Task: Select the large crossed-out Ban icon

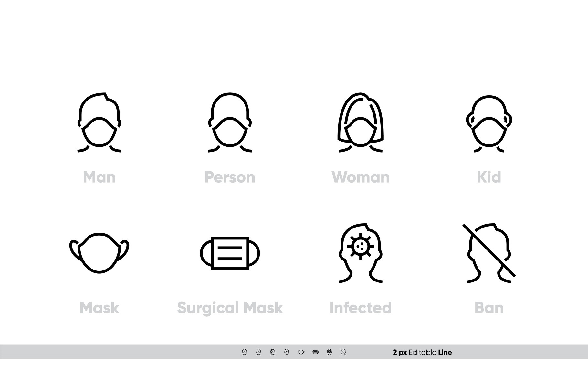Action: [489, 253]
